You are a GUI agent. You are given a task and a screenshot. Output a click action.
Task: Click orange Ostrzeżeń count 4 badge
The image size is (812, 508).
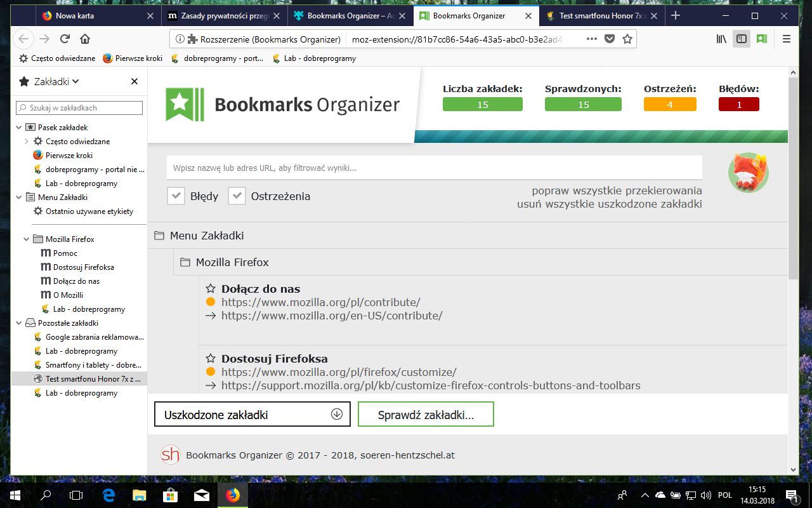pyautogui.click(x=670, y=104)
